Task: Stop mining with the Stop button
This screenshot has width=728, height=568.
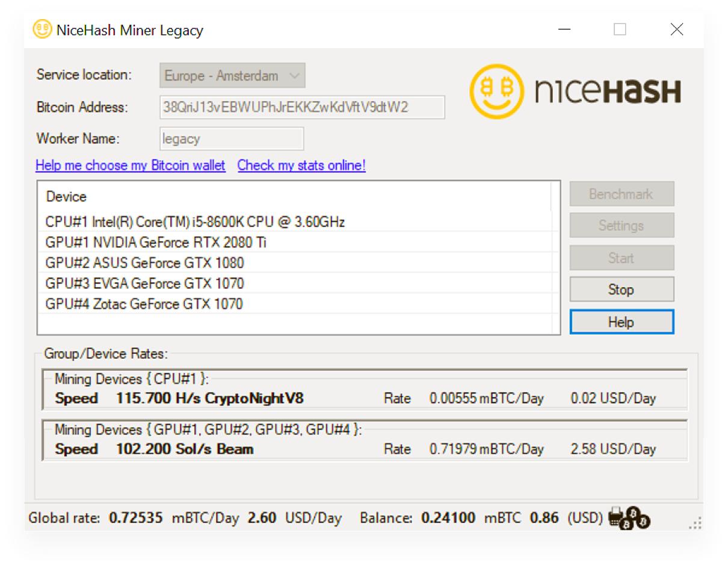Action: (622, 289)
